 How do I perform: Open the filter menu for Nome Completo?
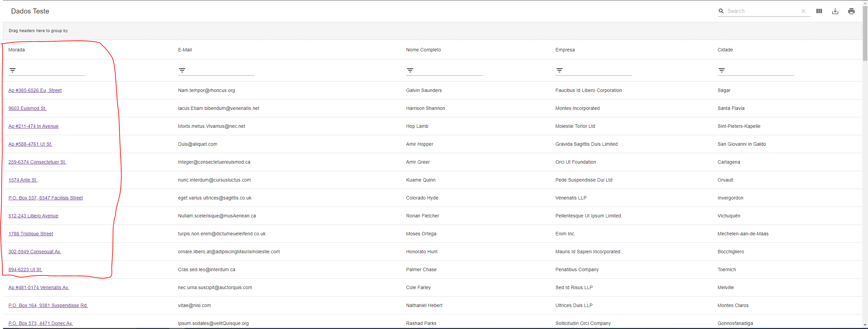pyautogui.click(x=410, y=70)
